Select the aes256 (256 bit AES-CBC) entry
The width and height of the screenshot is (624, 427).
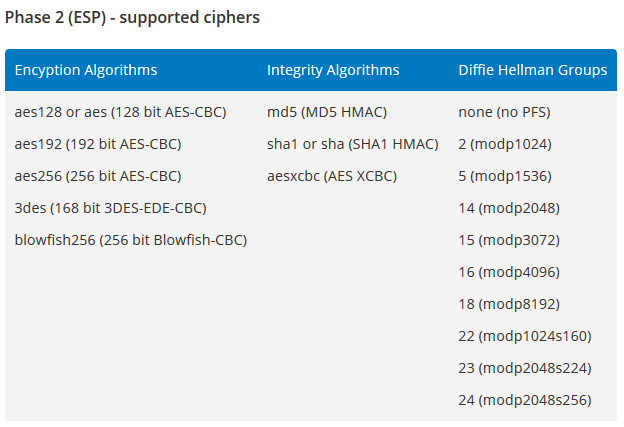(98, 176)
